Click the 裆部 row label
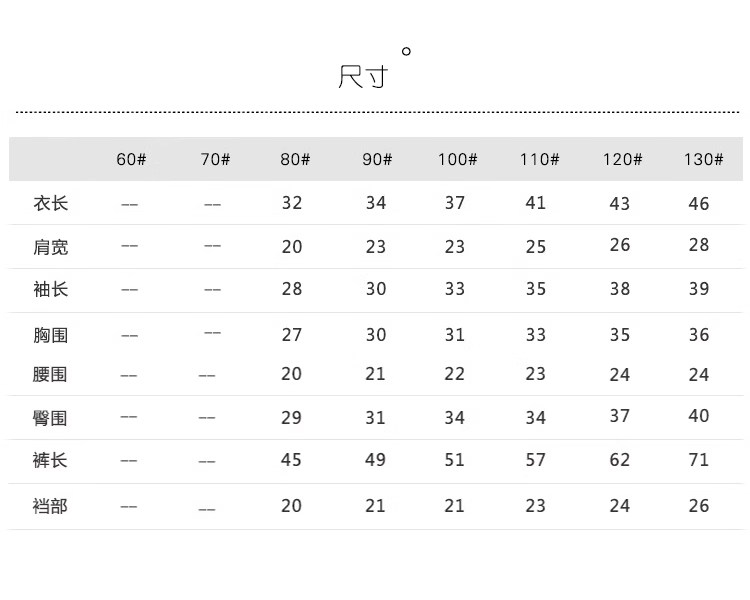The width and height of the screenshot is (750, 600). tap(51, 506)
